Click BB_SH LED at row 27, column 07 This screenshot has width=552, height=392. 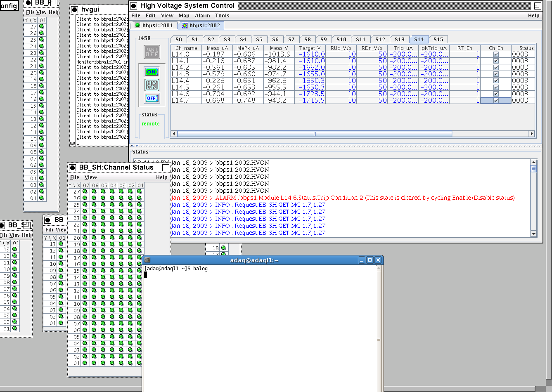[85, 191]
